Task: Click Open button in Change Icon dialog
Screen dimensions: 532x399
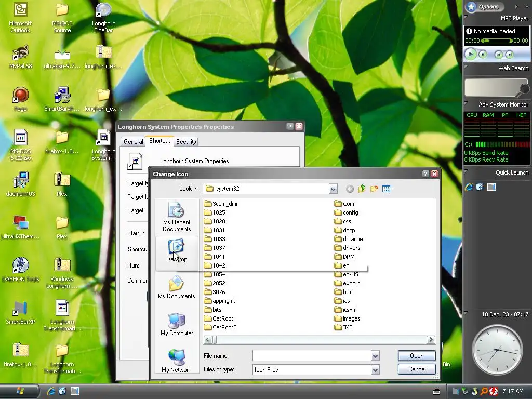Action: point(417,355)
